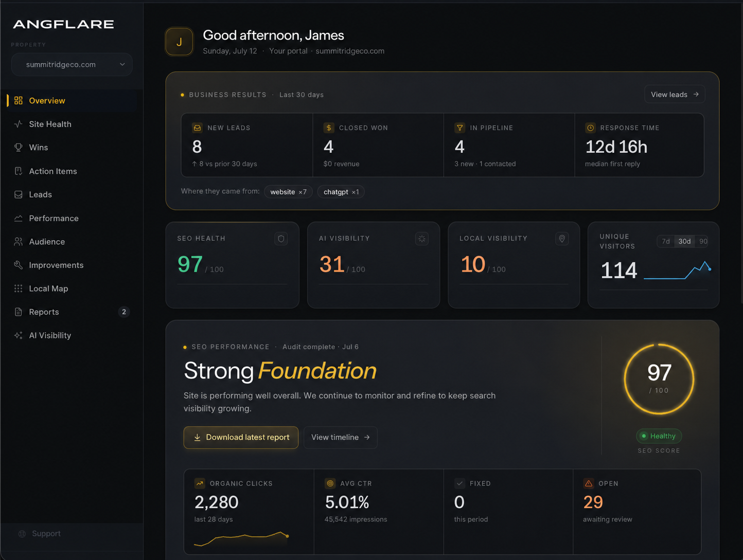Click the New Leads envelope icon

click(x=197, y=128)
